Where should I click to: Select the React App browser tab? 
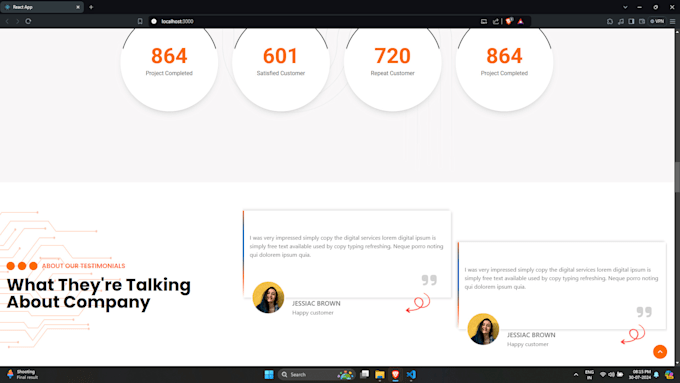[42, 7]
